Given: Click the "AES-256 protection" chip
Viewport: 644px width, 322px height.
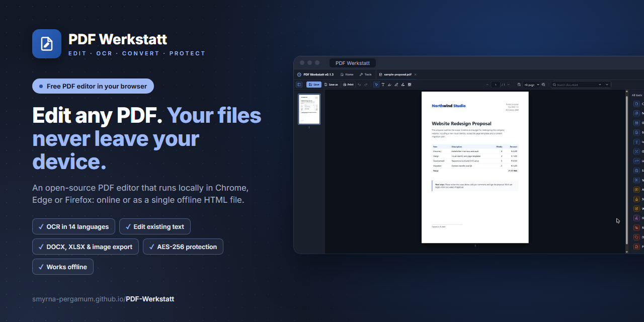Looking at the screenshot, I should 183,247.
